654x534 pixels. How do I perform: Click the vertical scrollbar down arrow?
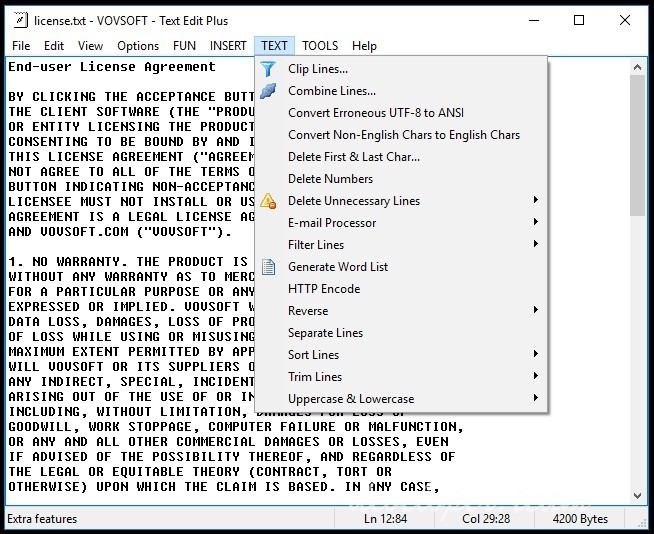point(637,496)
